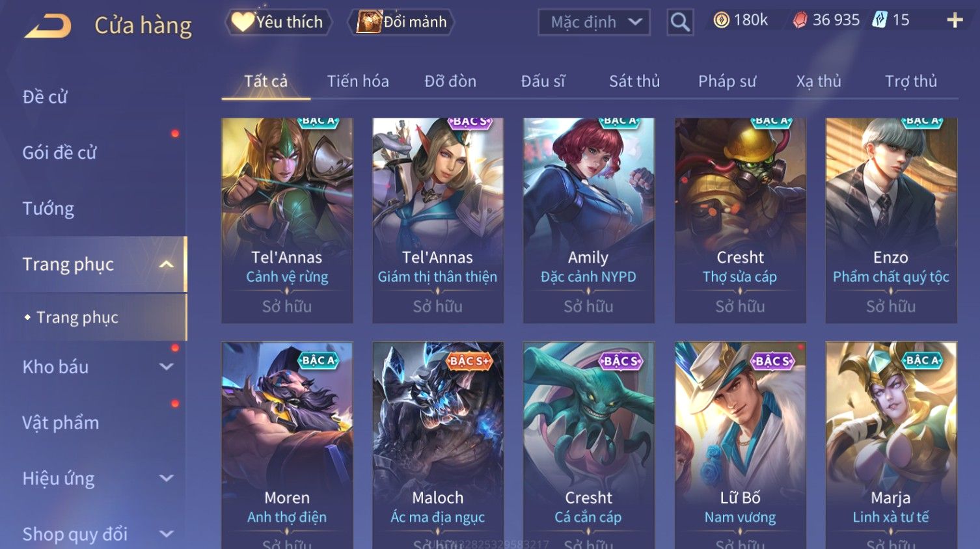Expand the Hiệu ứng sidebar section
Viewport: 980px width, 549px height.
click(x=167, y=479)
